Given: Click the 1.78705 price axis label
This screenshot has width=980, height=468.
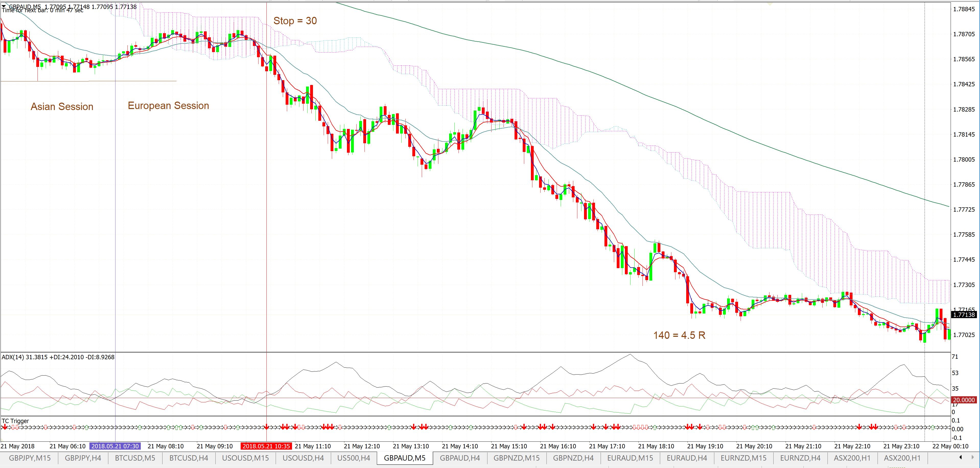Looking at the screenshot, I should coord(964,34).
